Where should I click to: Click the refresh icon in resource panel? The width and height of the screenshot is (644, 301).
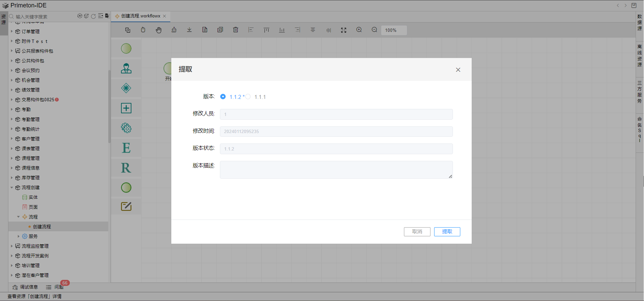tap(94, 16)
